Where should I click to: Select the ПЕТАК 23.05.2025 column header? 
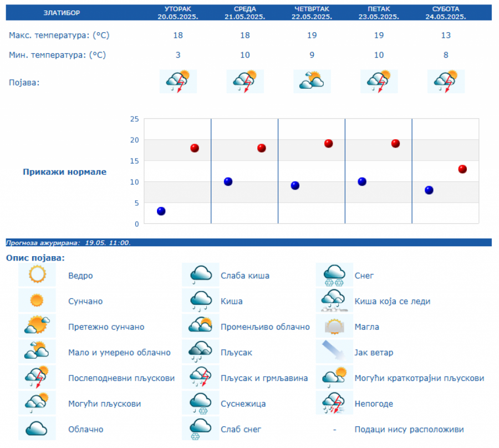[379, 13]
